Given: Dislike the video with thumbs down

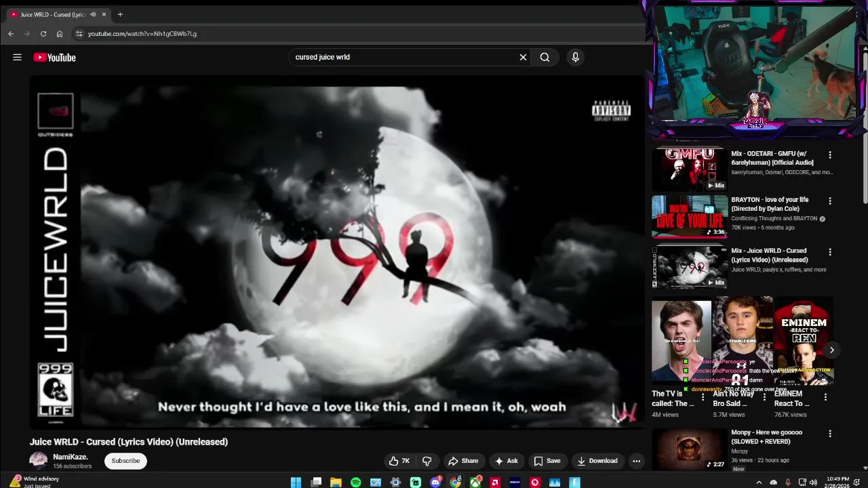Looking at the screenshot, I should pyautogui.click(x=427, y=461).
